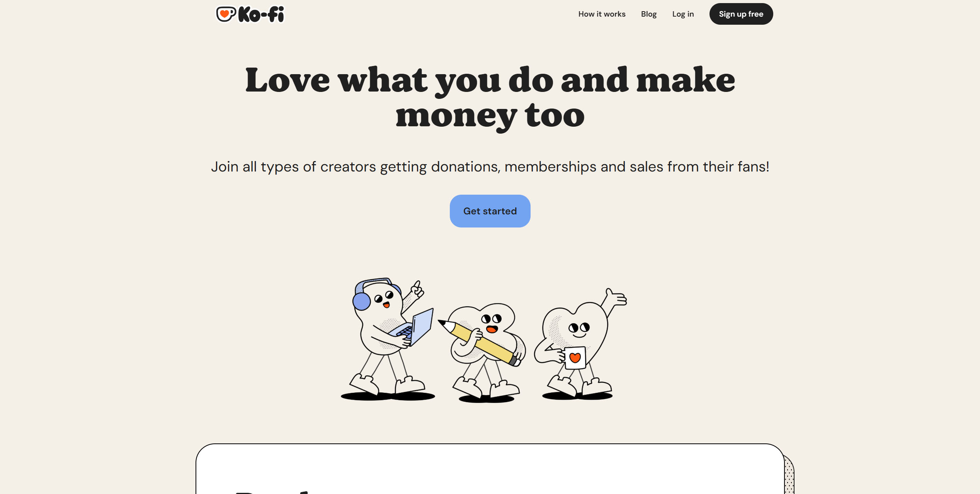Click the main headline Love what you do
Screen dimensions: 980x494
point(490,97)
